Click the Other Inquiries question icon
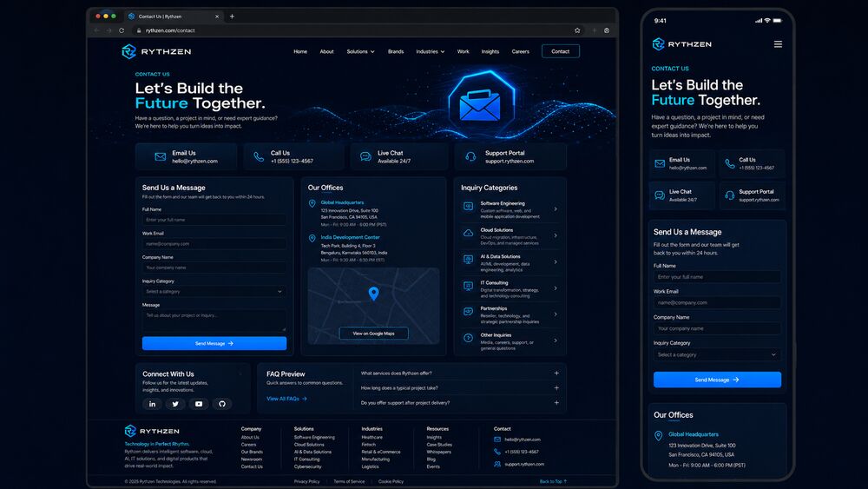This screenshot has width=868, height=489. 469,338
